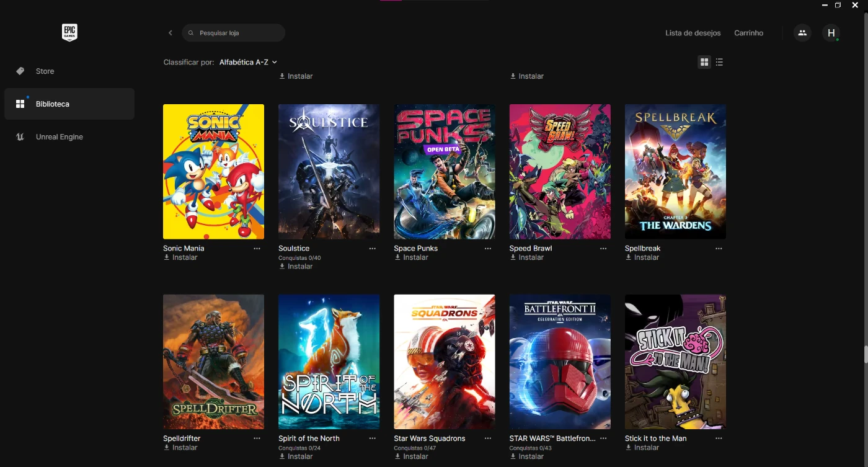Open the Spelldrifter cover art
The width and height of the screenshot is (868, 467).
coord(213,362)
